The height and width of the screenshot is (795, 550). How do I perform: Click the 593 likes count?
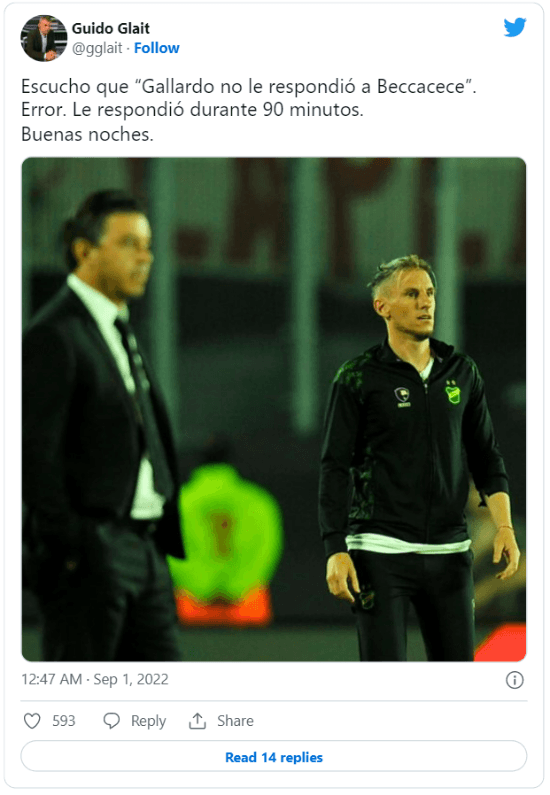[x=64, y=720]
